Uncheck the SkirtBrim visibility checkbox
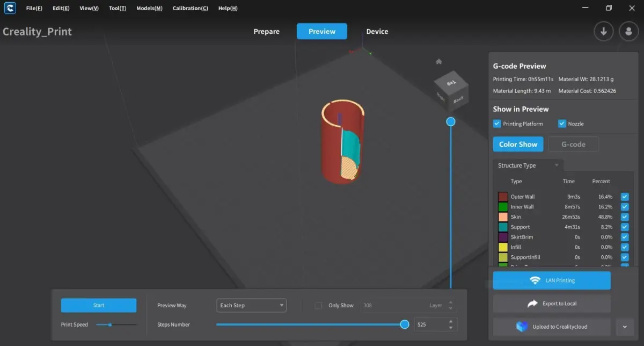644x346 pixels. [625, 237]
